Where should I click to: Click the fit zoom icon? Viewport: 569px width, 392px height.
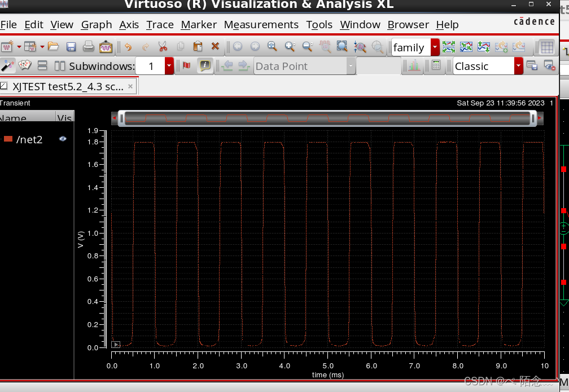point(342,46)
